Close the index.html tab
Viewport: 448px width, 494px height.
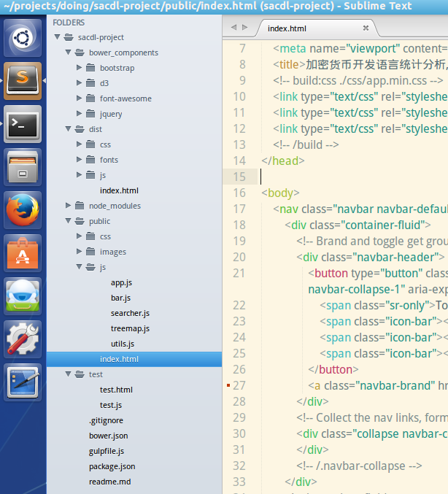point(366,28)
